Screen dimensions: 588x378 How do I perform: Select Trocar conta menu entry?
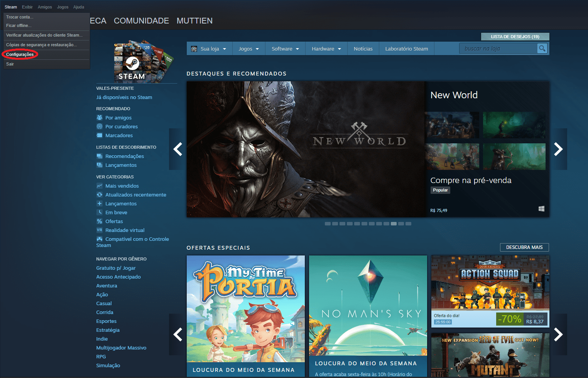click(x=47, y=17)
